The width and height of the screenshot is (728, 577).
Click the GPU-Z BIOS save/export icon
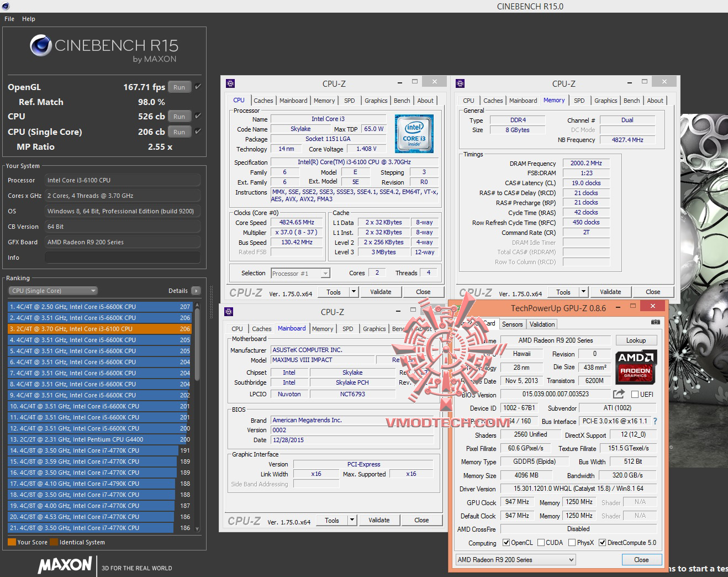click(x=619, y=394)
